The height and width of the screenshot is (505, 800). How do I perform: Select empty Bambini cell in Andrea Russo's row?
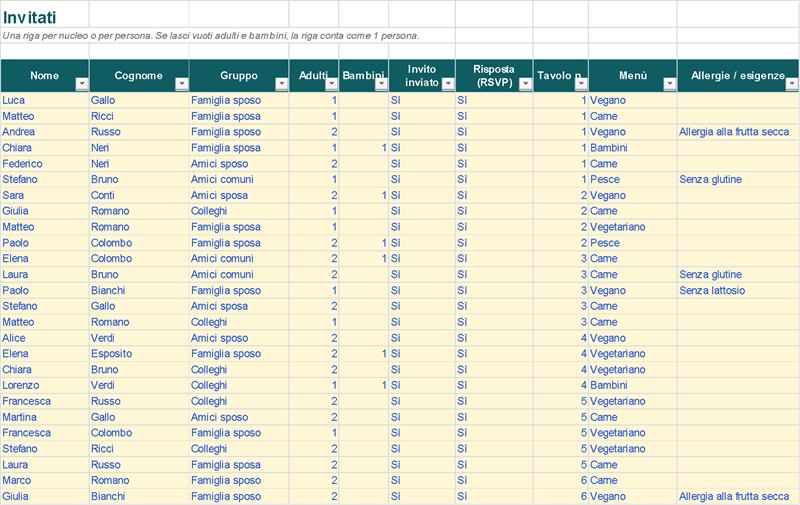pos(364,132)
